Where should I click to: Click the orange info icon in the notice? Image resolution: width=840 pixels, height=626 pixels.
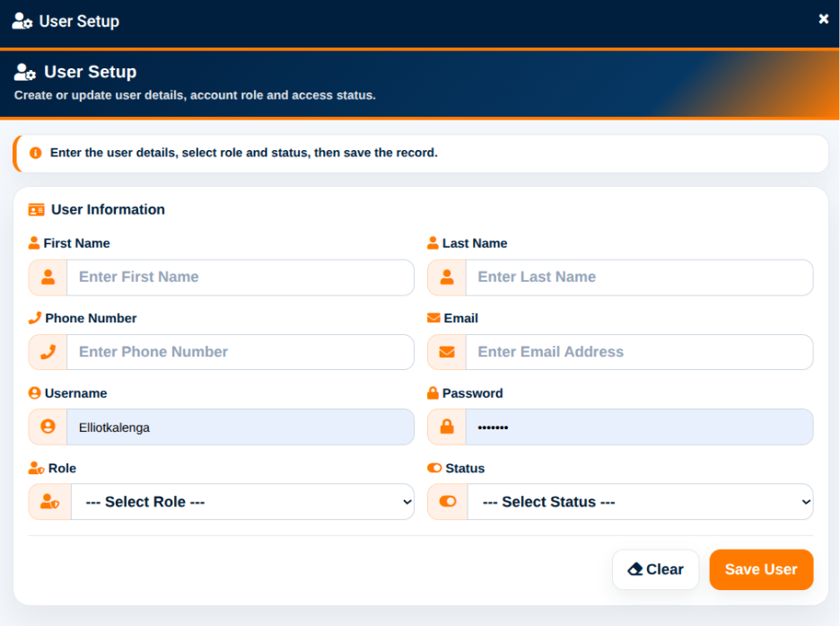point(35,153)
